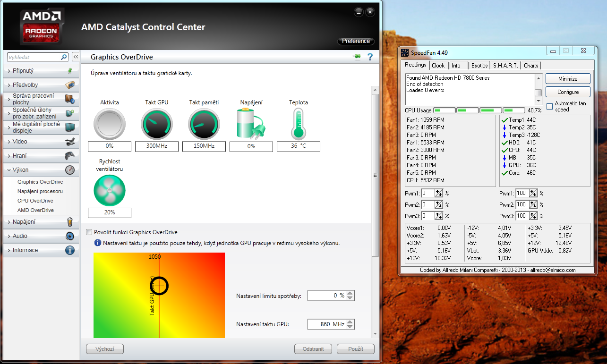Click SpeedFan's Configure button
The image size is (607, 364).
point(568,92)
